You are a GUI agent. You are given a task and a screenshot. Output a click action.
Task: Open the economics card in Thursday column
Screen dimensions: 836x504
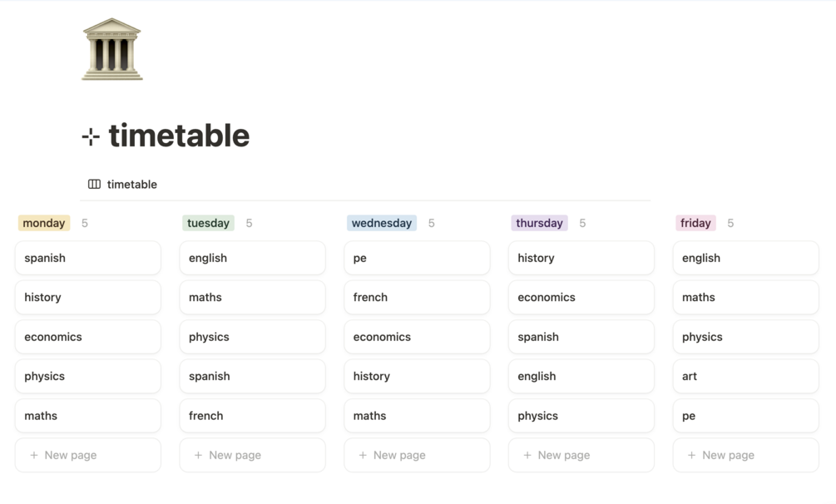coord(581,297)
